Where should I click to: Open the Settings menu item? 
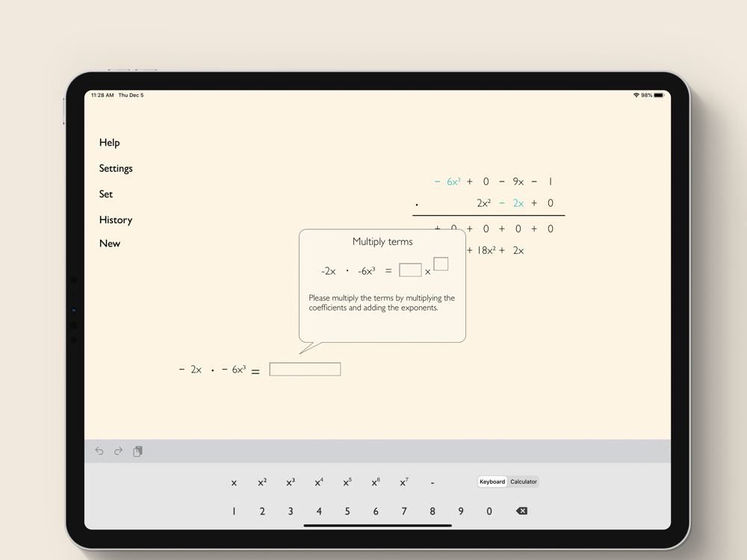pos(116,169)
